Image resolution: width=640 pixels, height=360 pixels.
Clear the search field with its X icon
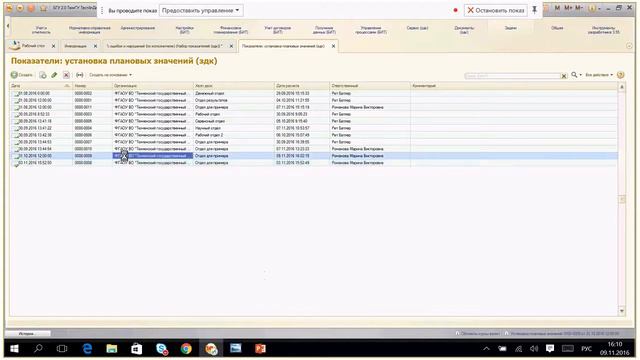pos(564,76)
